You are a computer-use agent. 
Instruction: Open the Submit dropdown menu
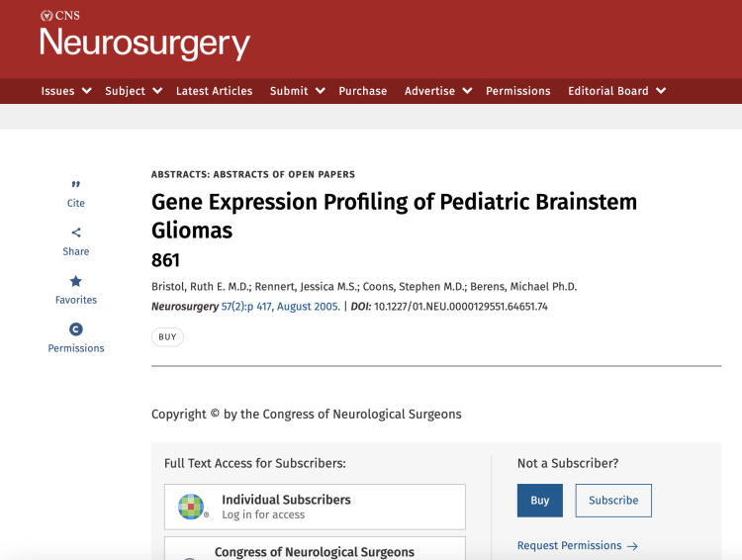coord(298,91)
